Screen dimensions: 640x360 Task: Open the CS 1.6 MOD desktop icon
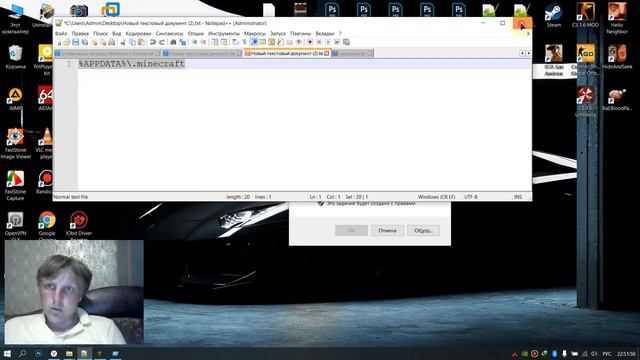(585, 16)
